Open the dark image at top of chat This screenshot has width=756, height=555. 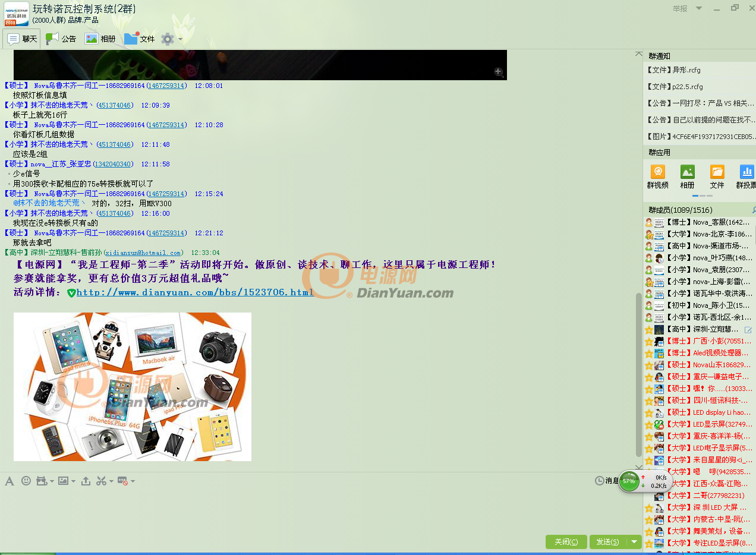pyautogui.click(x=260, y=65)
